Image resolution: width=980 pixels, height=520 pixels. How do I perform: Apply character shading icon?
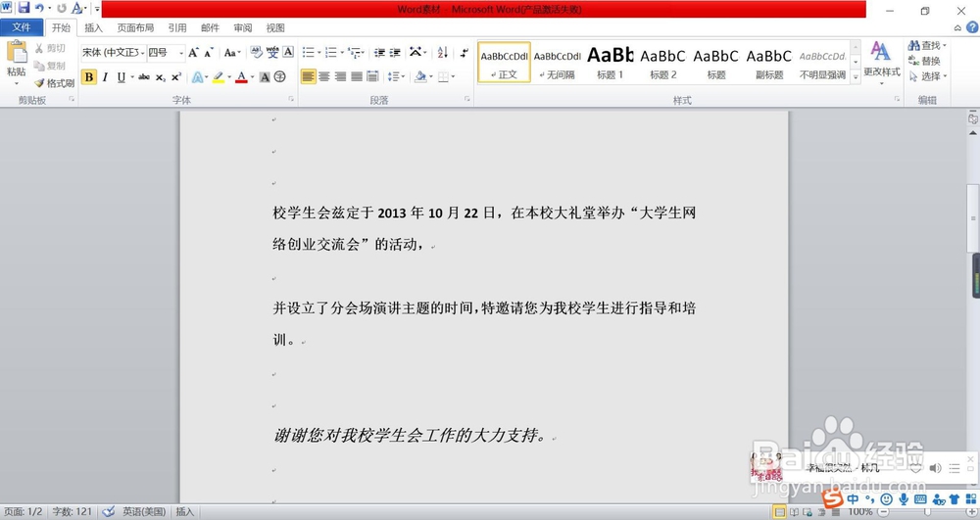(x=265, y=76)
